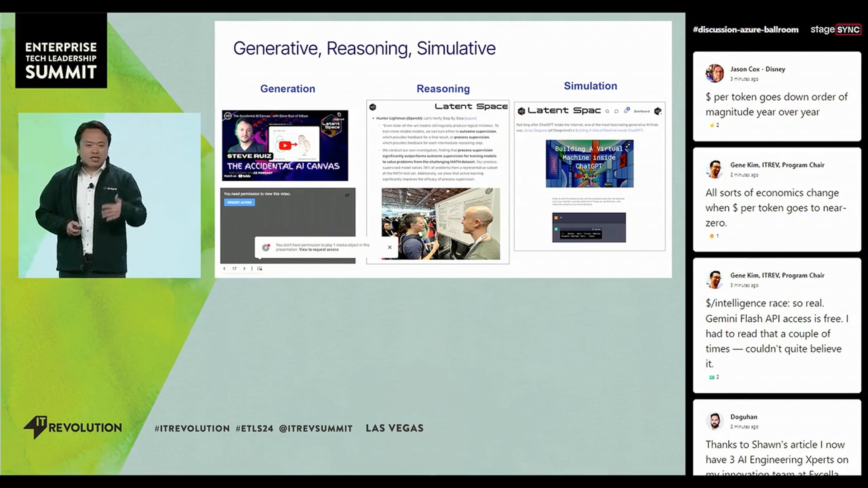Click the Latent Space profile avatar icon
The image size is (868, 488).
point(658,111)
